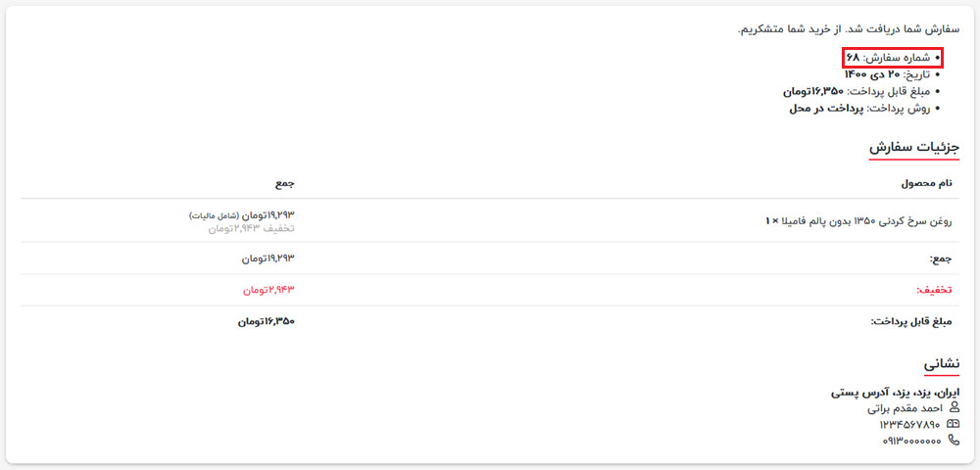The height and width of the screenshot is (470, 980).
Task: Click the bold final total ۱۶,۳۵۰ تومان
Action: click(266, 321)
